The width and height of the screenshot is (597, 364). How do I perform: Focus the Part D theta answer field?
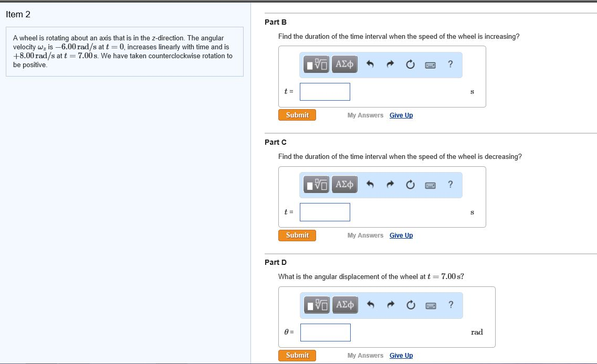326,332
